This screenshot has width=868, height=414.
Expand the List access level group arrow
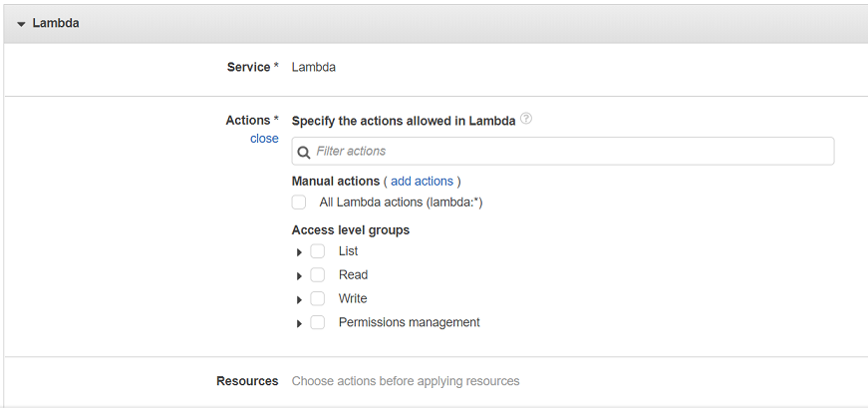[x=299, y=252]
